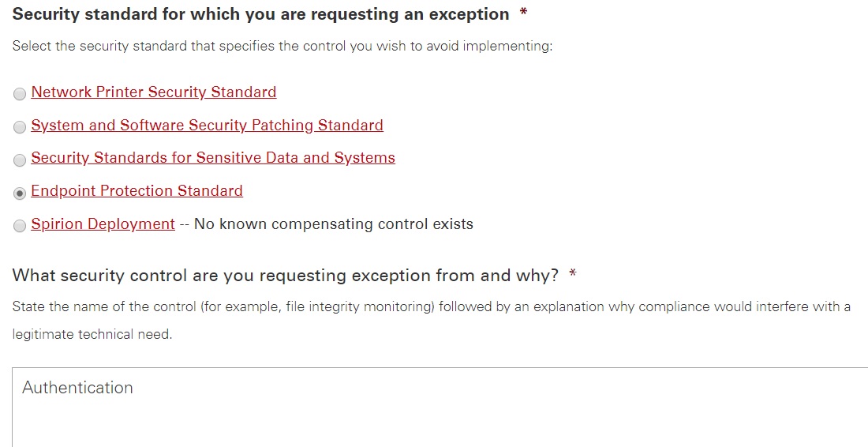868x447 pixels.
Task: Open Security Standards for Sensitive Data and Systems link
Action: pos(213,158)
